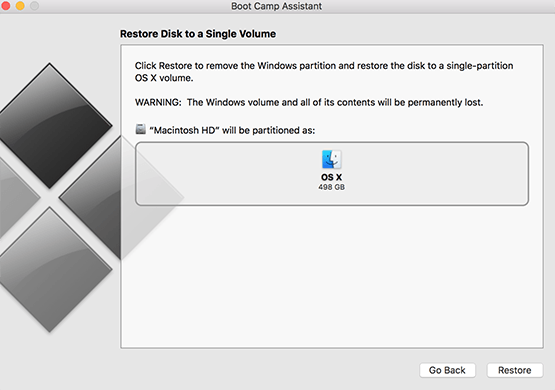Click the red close window button

(x=5, y=6)
